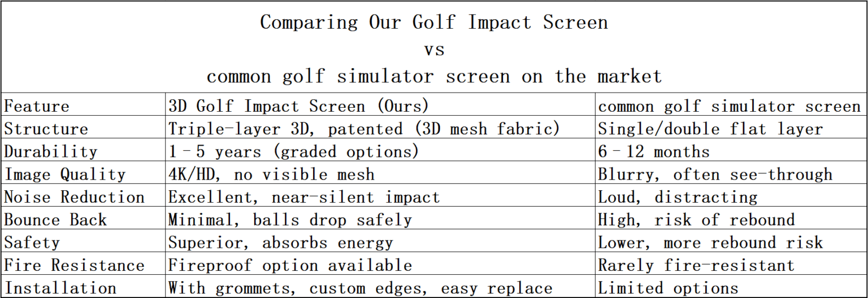Click the 'Fireproof option available' cell
The height and width of the screenshot is (298, 868).
[x=290, y=265]
